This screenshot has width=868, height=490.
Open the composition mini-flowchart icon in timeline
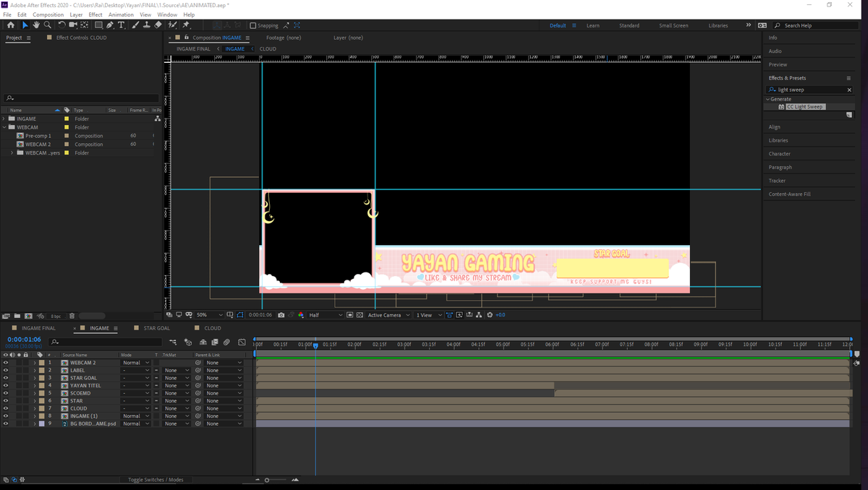coord(173,342)
